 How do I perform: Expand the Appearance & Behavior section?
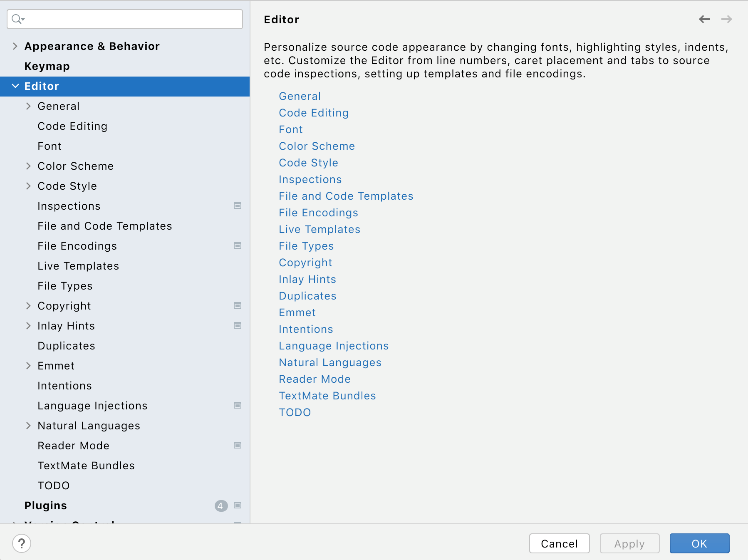[x=15, y=46]
